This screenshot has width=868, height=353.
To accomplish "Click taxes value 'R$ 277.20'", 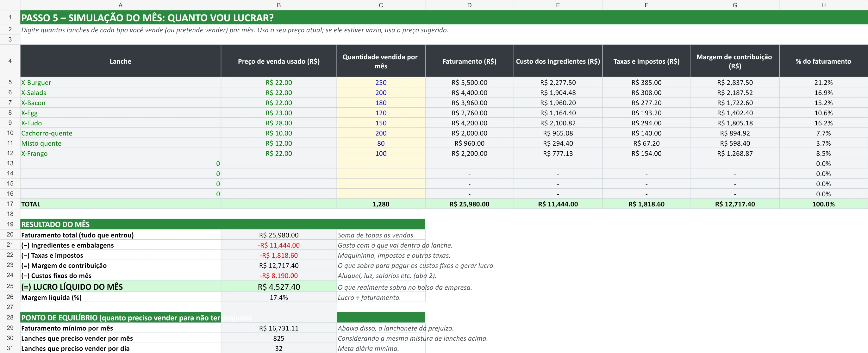I will pos(646,103).
